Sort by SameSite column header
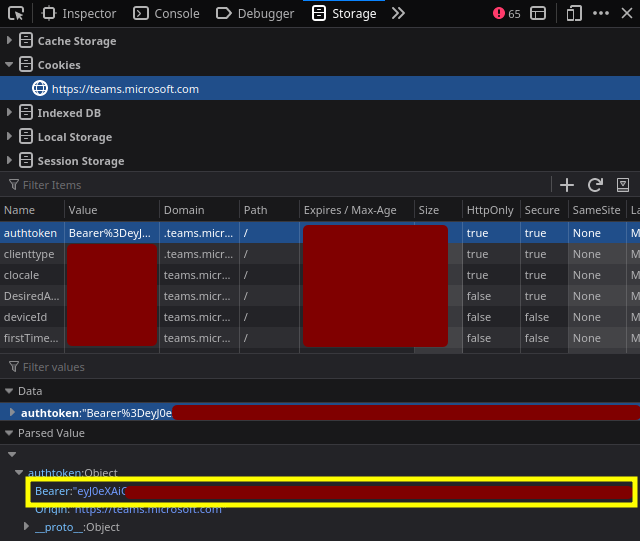 597,210
